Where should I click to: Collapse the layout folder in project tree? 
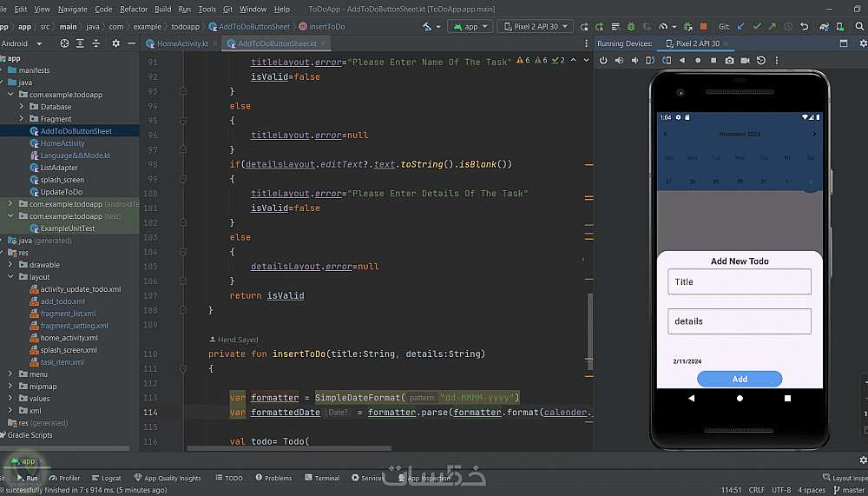(x=10, y=277)
